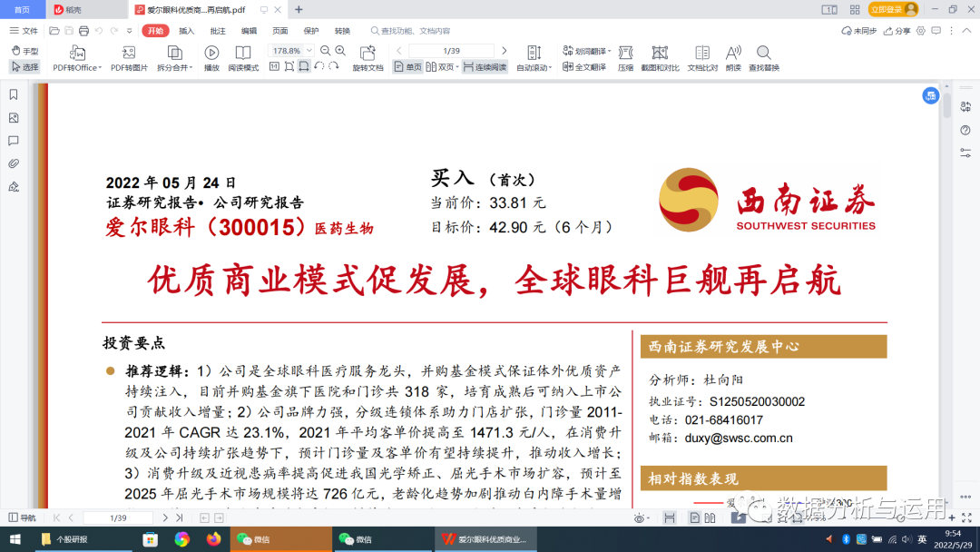Open the 178.8% zoom level dropdown
The width and height of the screenshot is (980, 552).
(309, 51)
